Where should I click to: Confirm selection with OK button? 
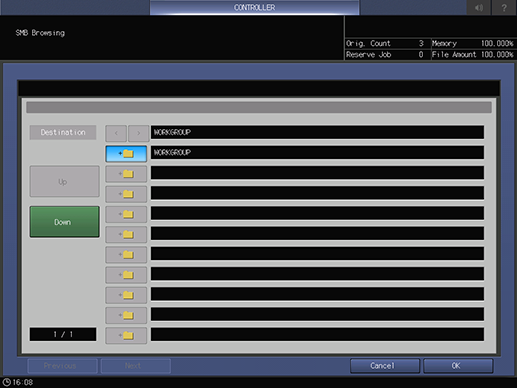(458, 366)
